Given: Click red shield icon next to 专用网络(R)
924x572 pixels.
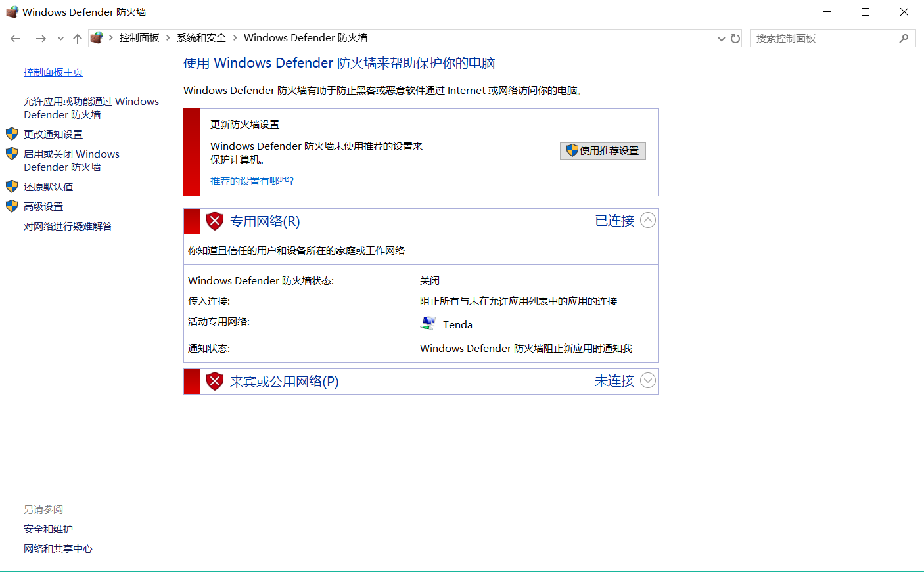Looking at the screenshot, I should [215, 221].
